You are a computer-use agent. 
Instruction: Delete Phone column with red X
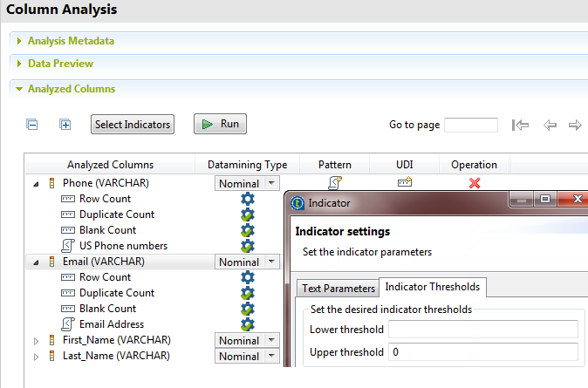475,183
